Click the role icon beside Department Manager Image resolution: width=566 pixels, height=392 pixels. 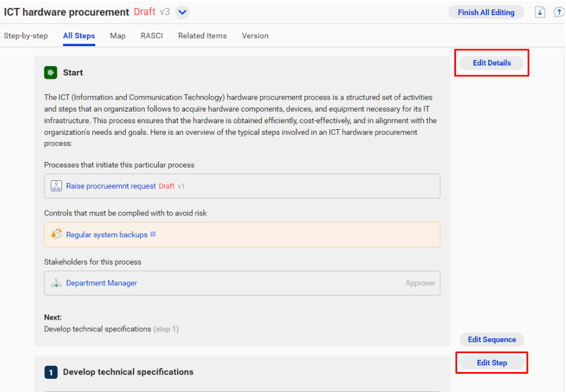click(x=56, y=283)
